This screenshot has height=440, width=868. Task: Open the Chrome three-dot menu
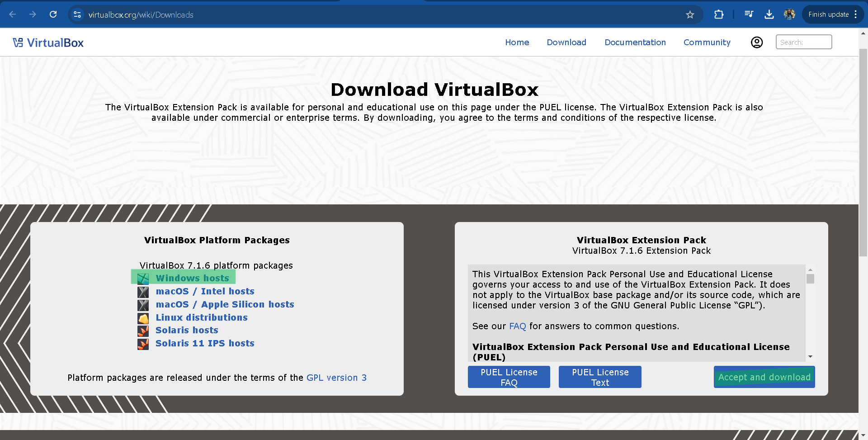pos(856,14)
